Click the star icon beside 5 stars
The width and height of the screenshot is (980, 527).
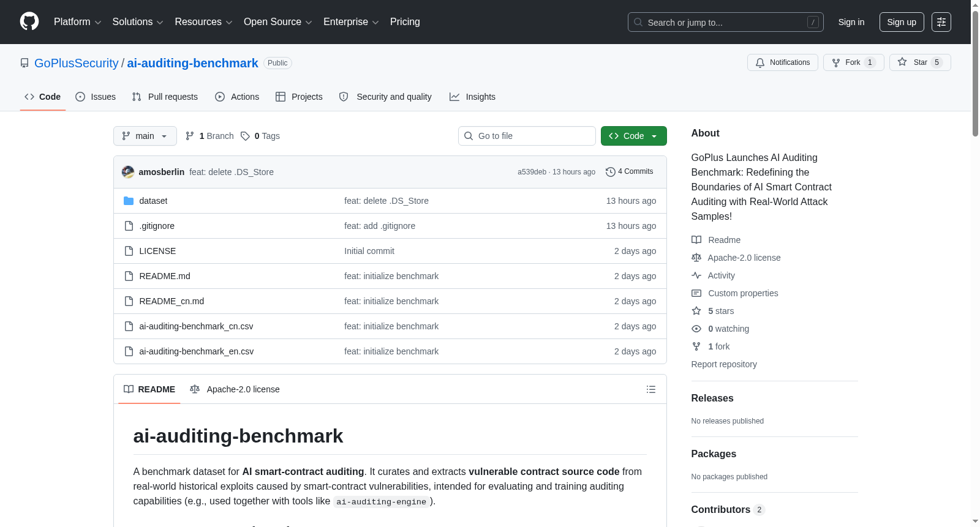click(x=696, y=311)
